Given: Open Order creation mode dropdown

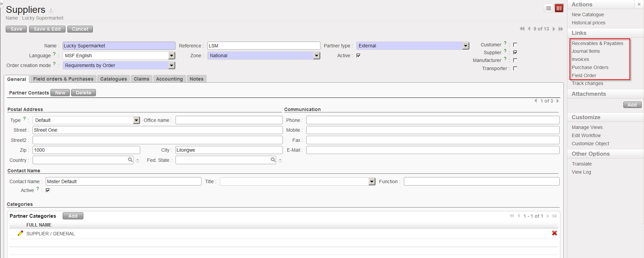Looking at the screenshot, I should pyautogui.click(x=172, y=65).
